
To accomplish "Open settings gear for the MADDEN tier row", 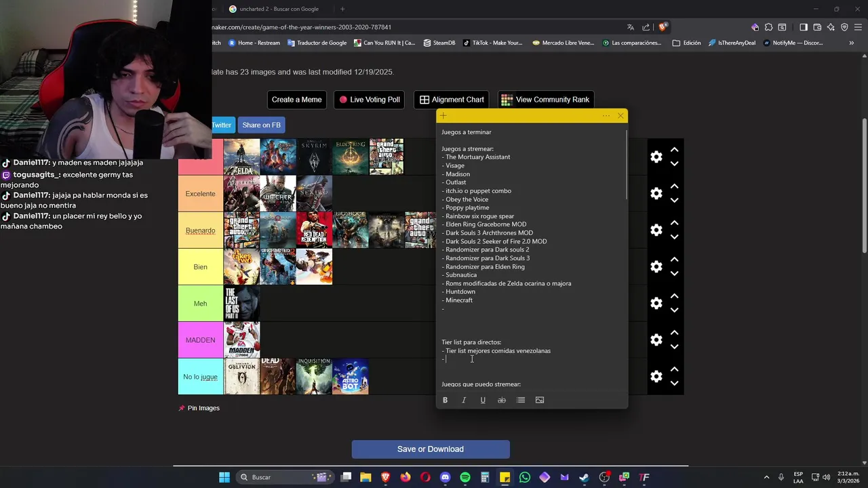I will pos(656,340).
